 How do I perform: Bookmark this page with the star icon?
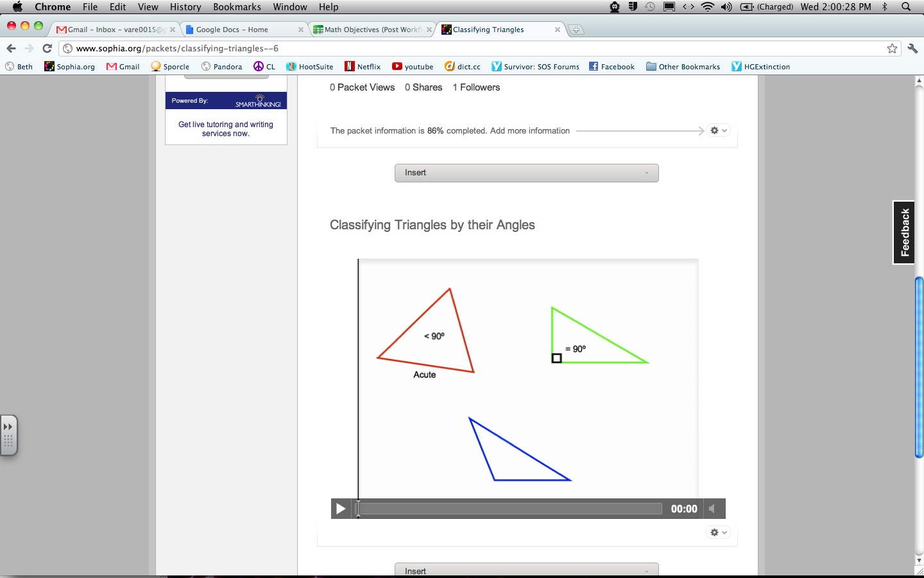click(x=892, y=48)
